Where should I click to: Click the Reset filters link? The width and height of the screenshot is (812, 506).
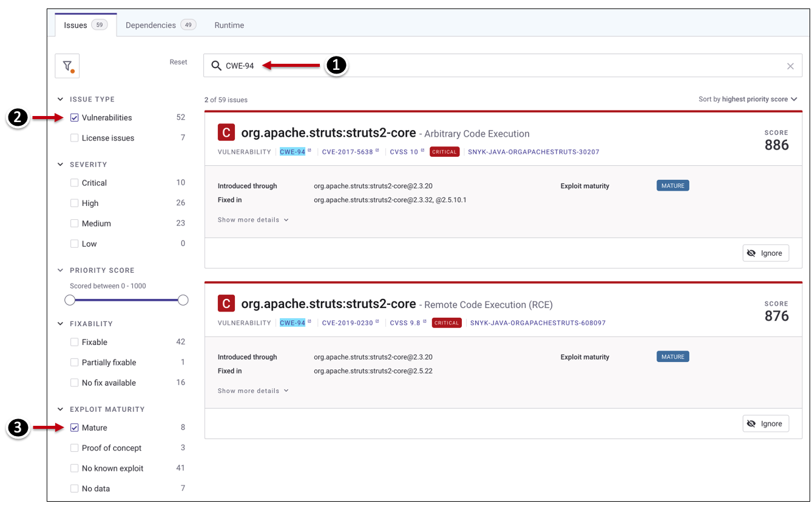178,62
